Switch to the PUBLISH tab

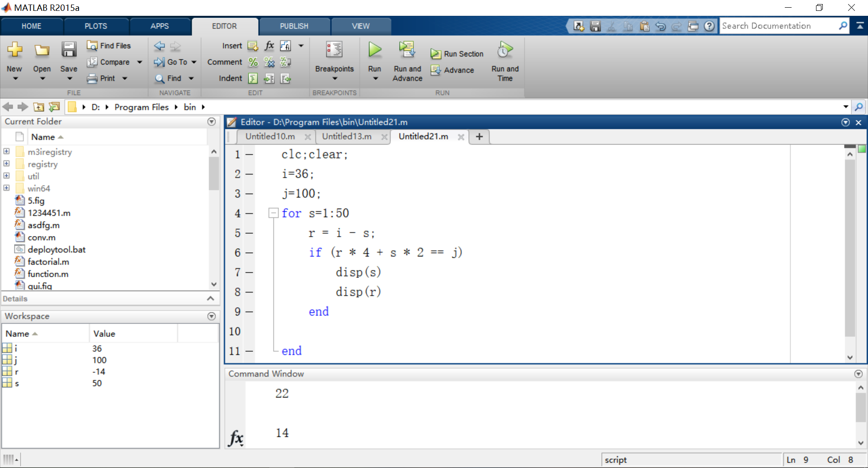(x=294, y=26)
